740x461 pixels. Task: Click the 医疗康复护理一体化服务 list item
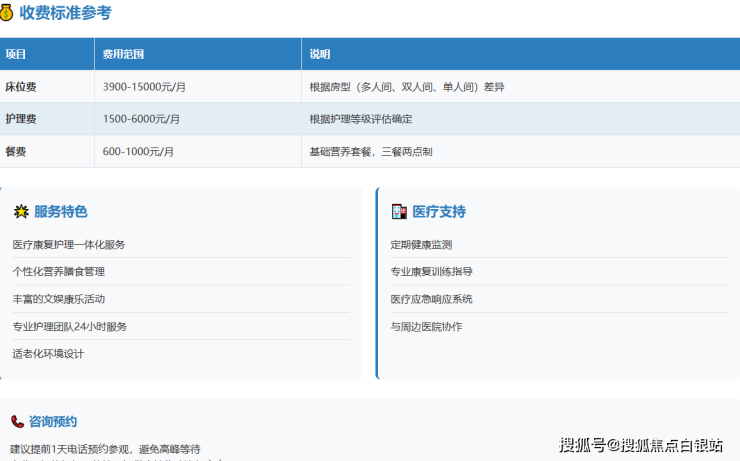click(68, 245)
